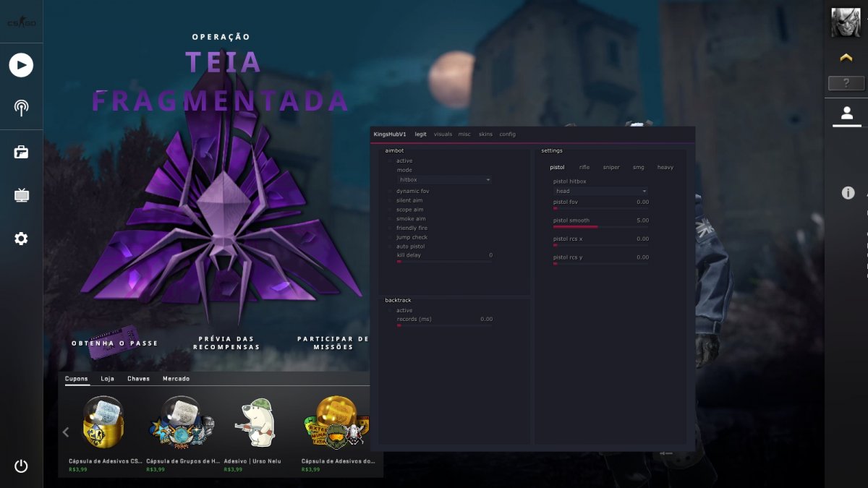Screen dimensions: 868x488
Task: Open the player avatar profile picture
Action: coord(845,22)
